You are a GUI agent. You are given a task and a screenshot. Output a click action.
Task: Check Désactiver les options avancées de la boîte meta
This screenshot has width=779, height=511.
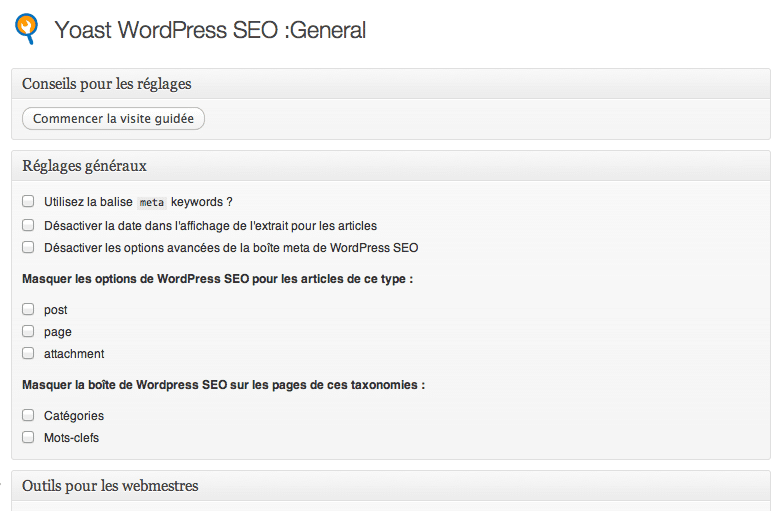(x=28, y=247)
